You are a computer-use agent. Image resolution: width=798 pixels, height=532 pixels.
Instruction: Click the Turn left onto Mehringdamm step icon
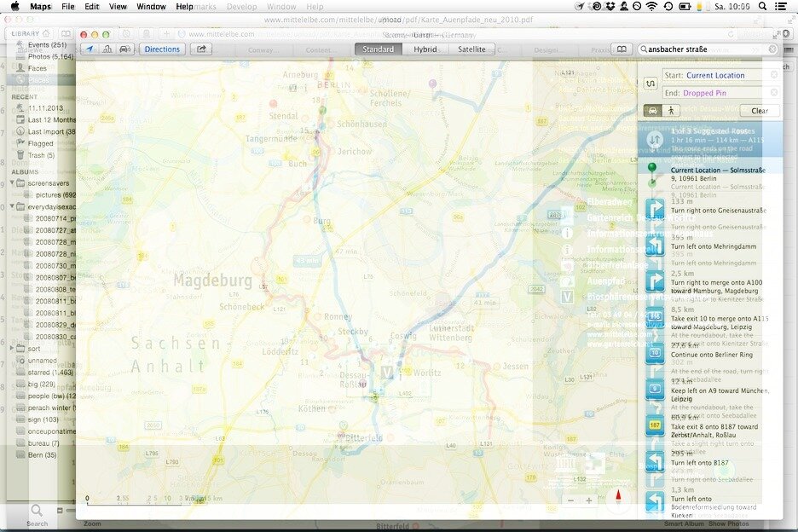655,246
